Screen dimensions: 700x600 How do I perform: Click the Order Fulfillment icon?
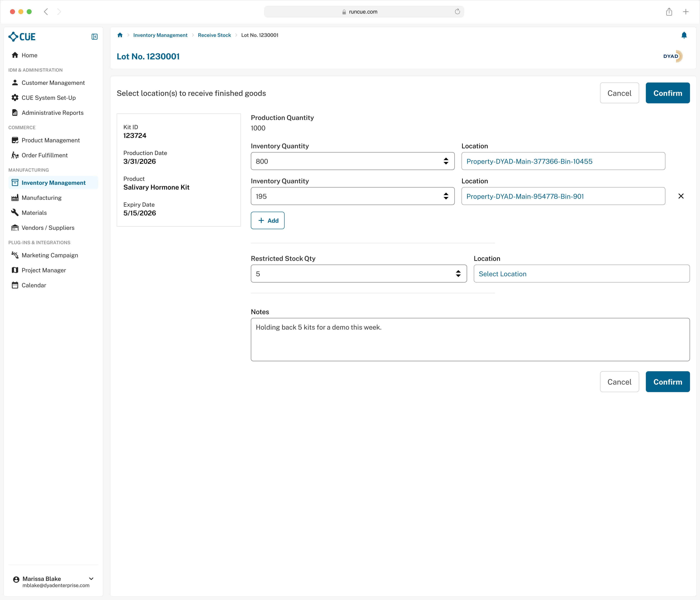pyautogui.click(x=15, y=155)
